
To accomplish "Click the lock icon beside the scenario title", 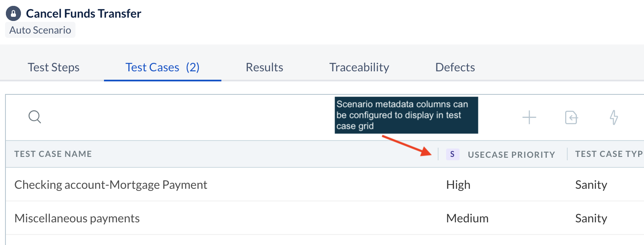I will point(13,13).
